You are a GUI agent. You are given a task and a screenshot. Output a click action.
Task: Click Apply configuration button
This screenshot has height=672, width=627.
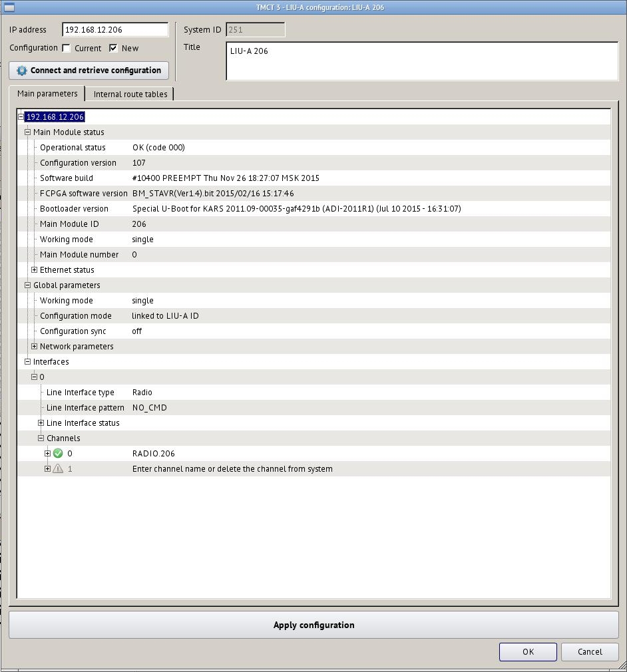pos(313,625)
